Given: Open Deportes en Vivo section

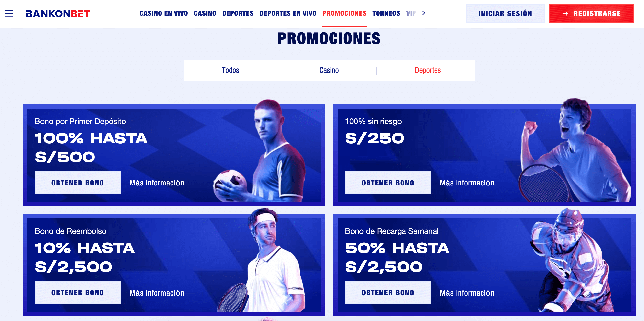Looking at the screenshot, I should click(288, 13).
